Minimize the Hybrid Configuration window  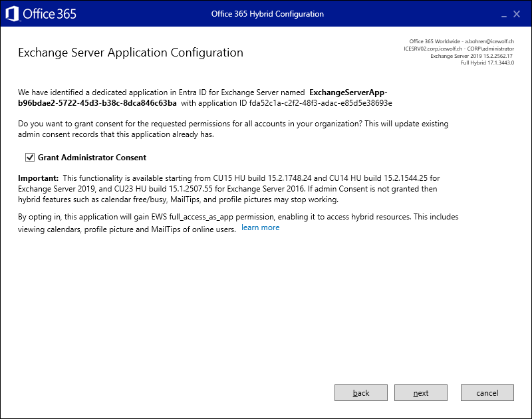504,15
